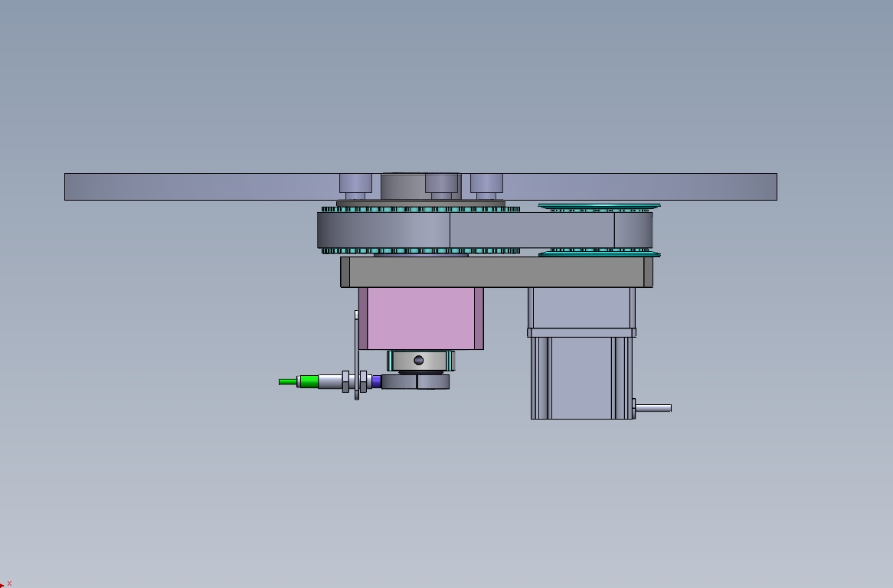The width and height of the screenshot is (893, 588).
Task: Select the lower teeth row of large pulley
Action: click(421, 250)
